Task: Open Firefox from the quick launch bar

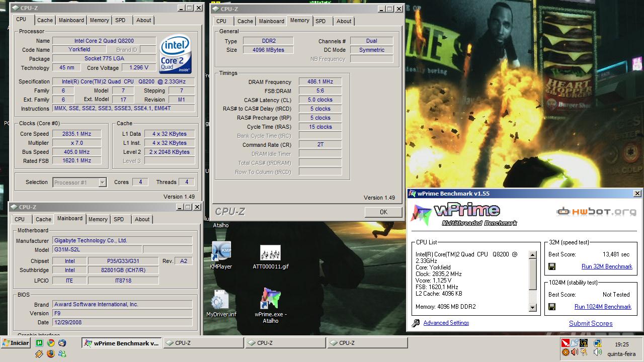Action: (51, 353)
